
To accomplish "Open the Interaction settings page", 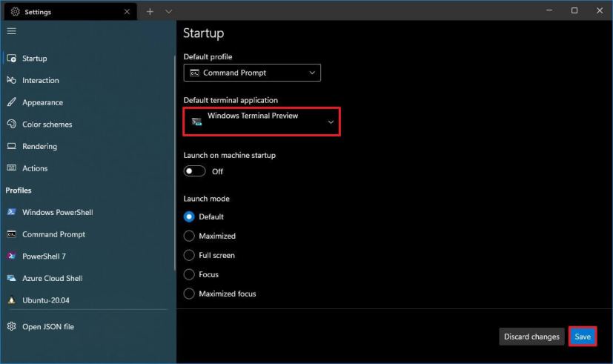I will click(87, 80).
